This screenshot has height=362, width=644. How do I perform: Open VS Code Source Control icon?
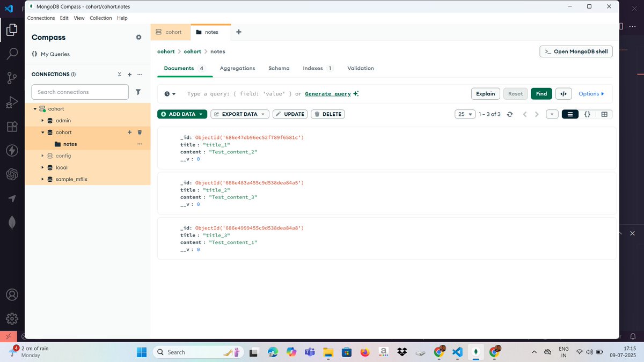point(12,78)
